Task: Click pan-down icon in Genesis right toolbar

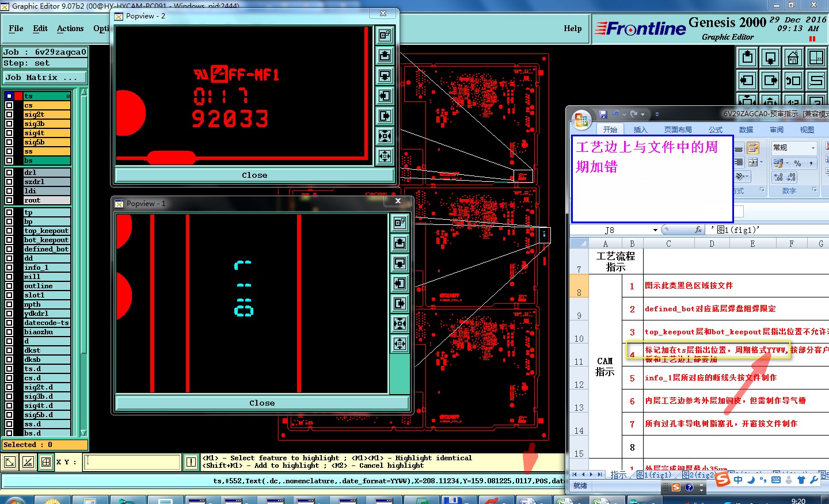Action: (770, 58)
